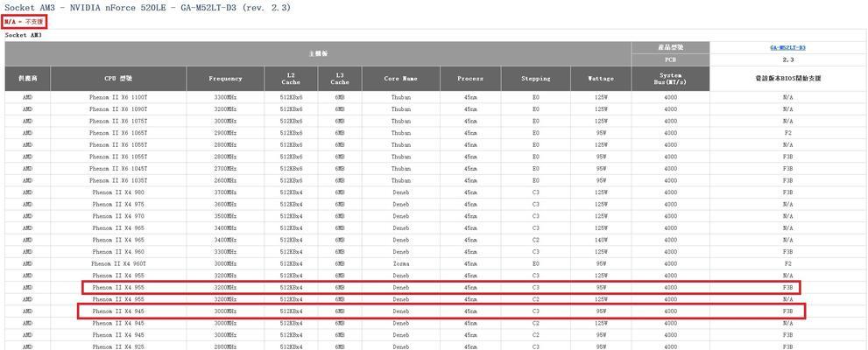Click the Stepping column header
Viewport: 868px width, 350px height.
[536, 79]
